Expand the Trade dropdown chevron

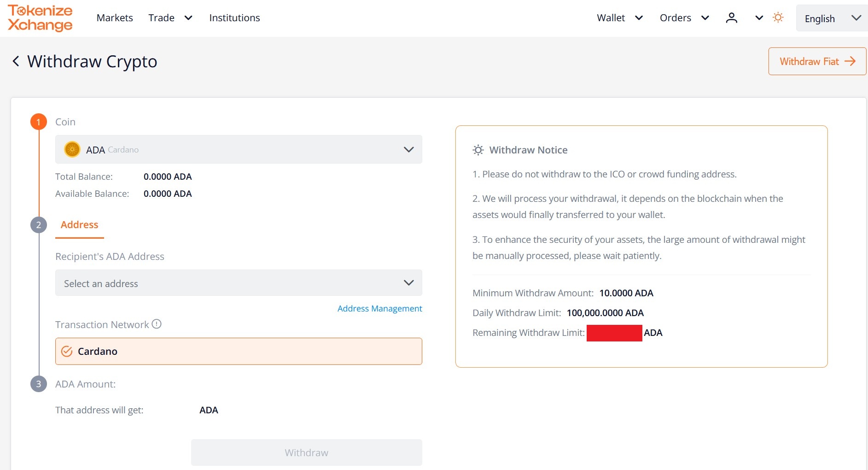[188, 18]
